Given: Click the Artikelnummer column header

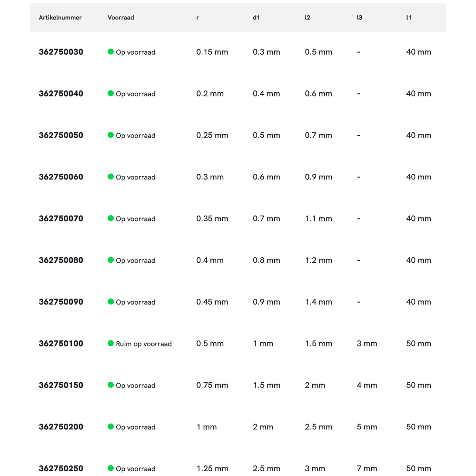Looking at the screenshot, I should [x=60, y=18].
